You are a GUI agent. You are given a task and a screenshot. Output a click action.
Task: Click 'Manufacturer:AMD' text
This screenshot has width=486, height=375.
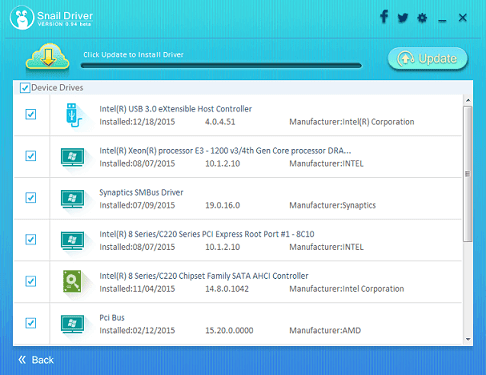coord(325,330)
